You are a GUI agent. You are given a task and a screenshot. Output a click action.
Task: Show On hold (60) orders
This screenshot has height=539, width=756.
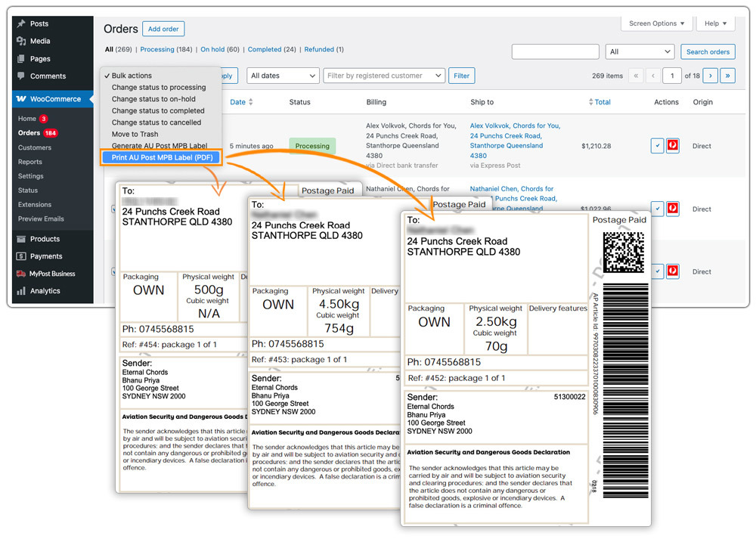(x=220, y=49)
